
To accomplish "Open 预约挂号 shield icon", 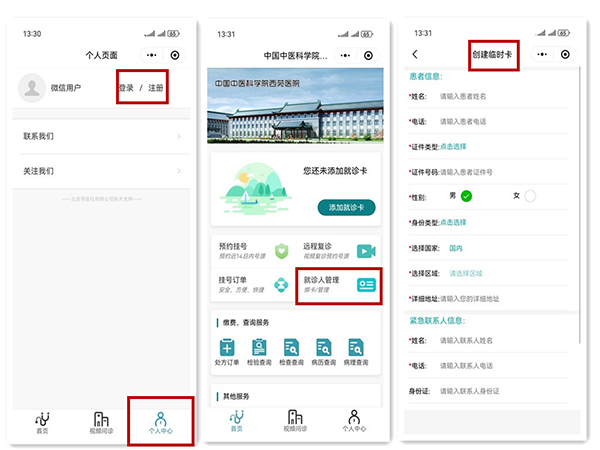I will coord(282,250).
